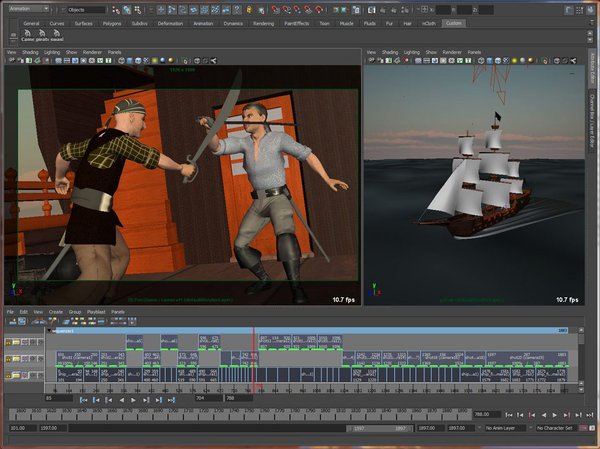600x449 pixels.
Task: Switch to the Dynamics shelf tab
Action: pyautogui.click(x=233, y=23)
